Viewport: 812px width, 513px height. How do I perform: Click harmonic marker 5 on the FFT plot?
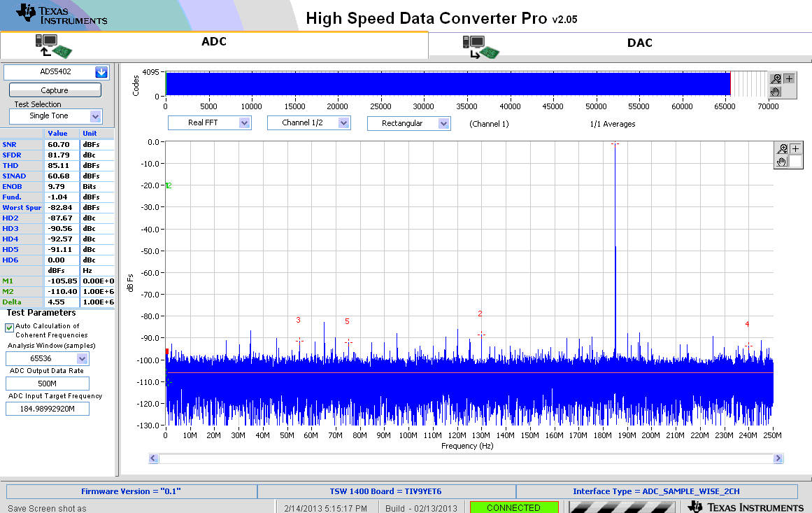click(x=348, y=342)
